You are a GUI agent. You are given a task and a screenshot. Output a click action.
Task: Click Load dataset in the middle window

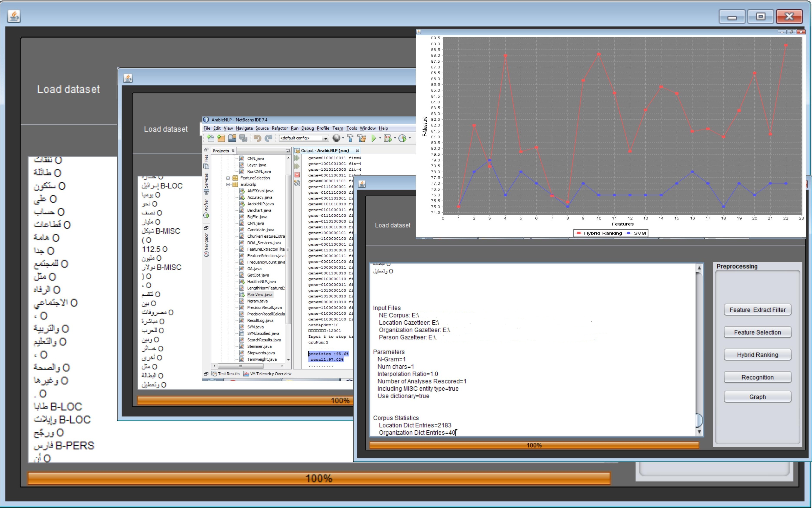[x=166, y=129]
